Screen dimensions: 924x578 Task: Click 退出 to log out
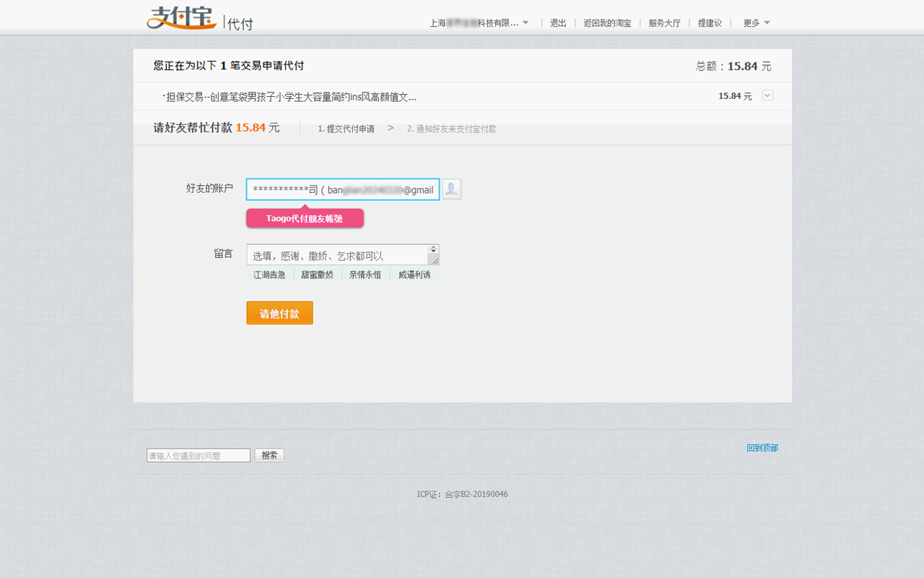pos(557,22)
